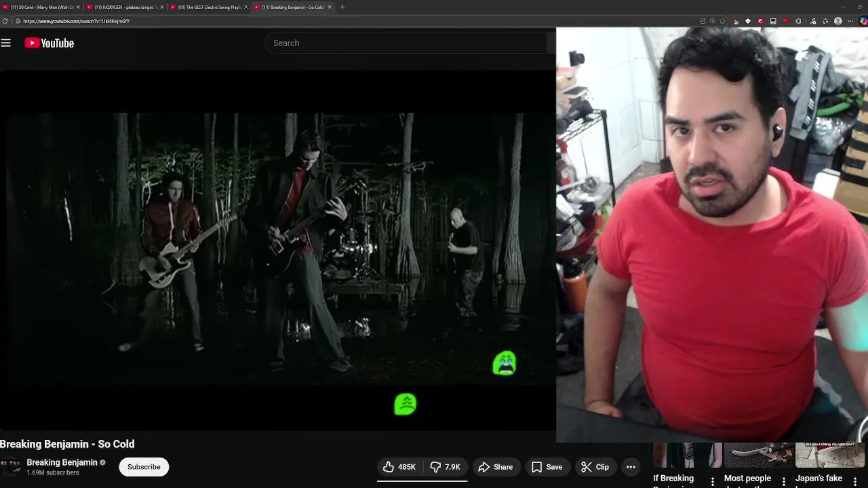Click the lower green emoji reaction below video

406,405
